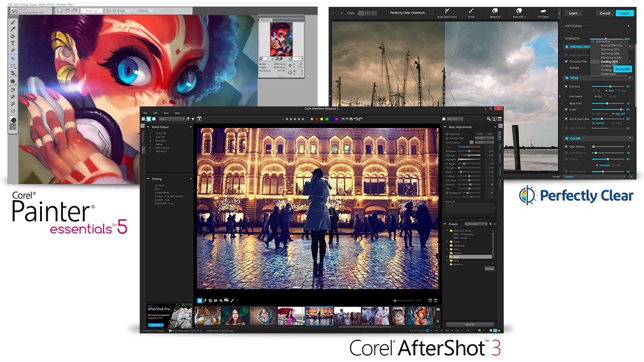Choose Neutral Density in the Corrective filter list

tap(611, 45)
